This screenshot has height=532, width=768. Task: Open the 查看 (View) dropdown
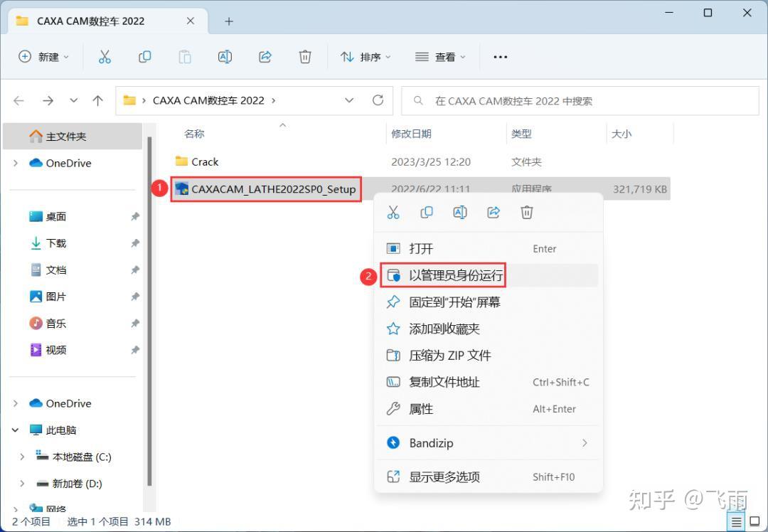click(x=440, y=56)
